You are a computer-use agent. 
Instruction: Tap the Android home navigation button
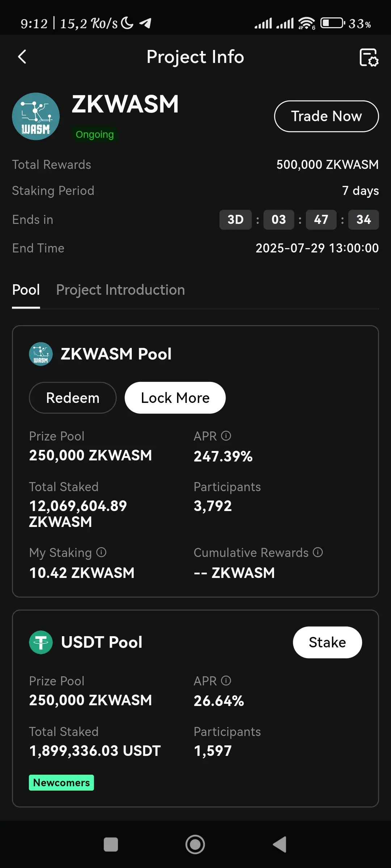(195, 844)
